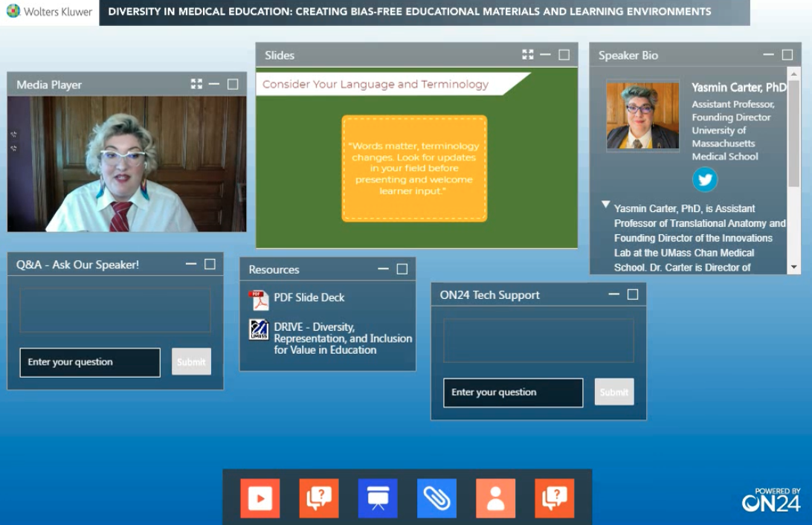Minimize the Resources panel

pyautogui.click(x=383, y=269)
